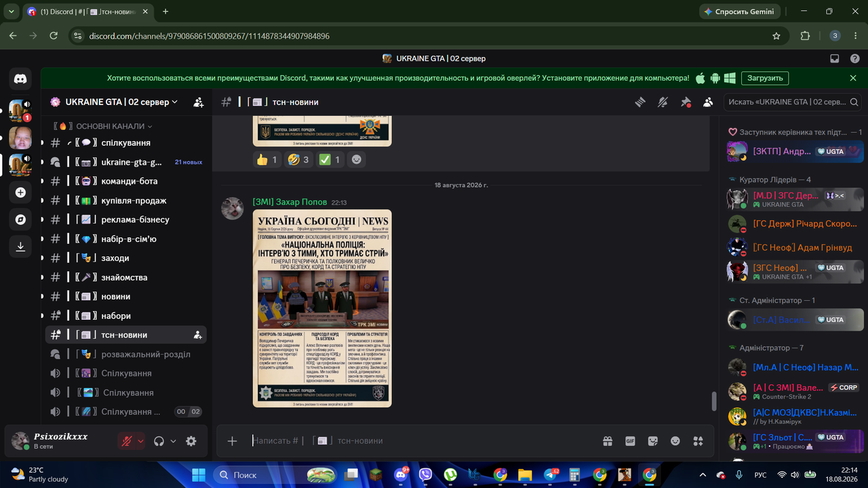868x488 pixels.
Task: Open the Chrome profile menu
Action: (835, 36)
